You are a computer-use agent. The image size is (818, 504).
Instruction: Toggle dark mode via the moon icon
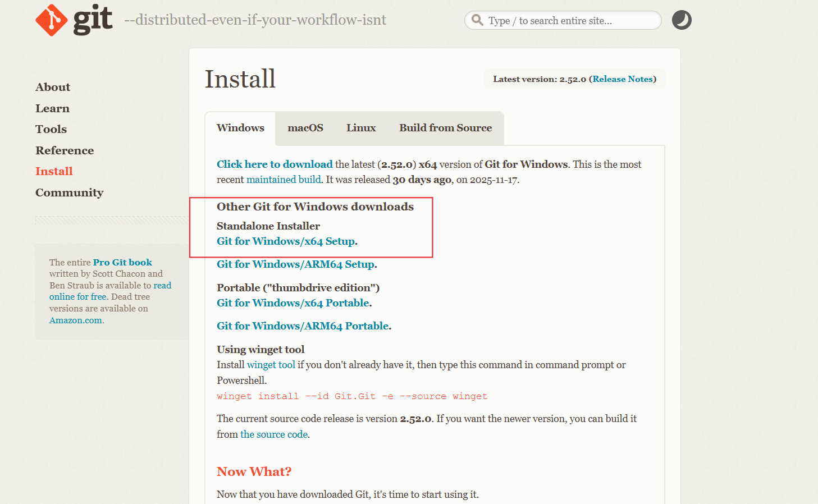coord(681,19)
